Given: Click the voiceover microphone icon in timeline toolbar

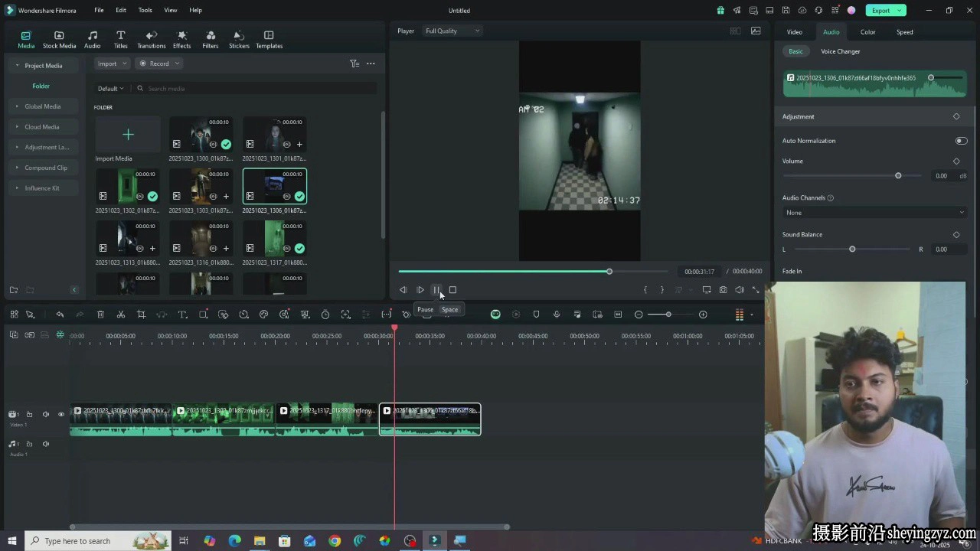Looking at the screenshot, I should (557, 315).
